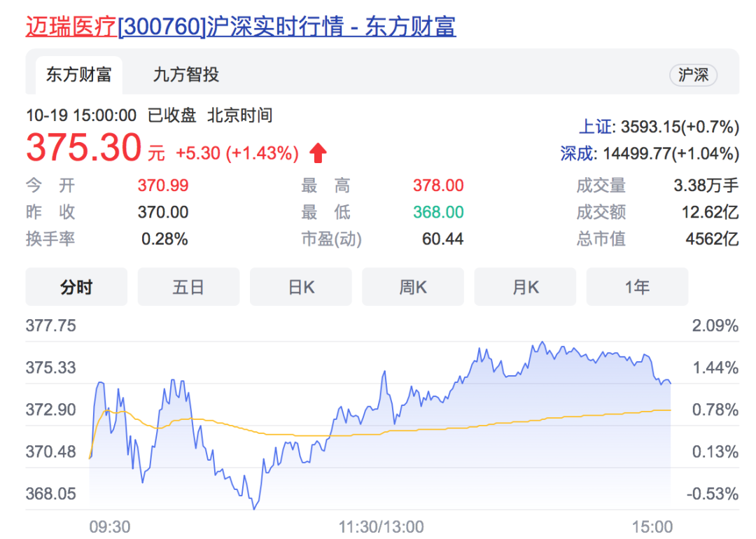Click the 11:30/13:00 time axis marker
The width and height of the screenshot is (756, 539).
(381, 526)
